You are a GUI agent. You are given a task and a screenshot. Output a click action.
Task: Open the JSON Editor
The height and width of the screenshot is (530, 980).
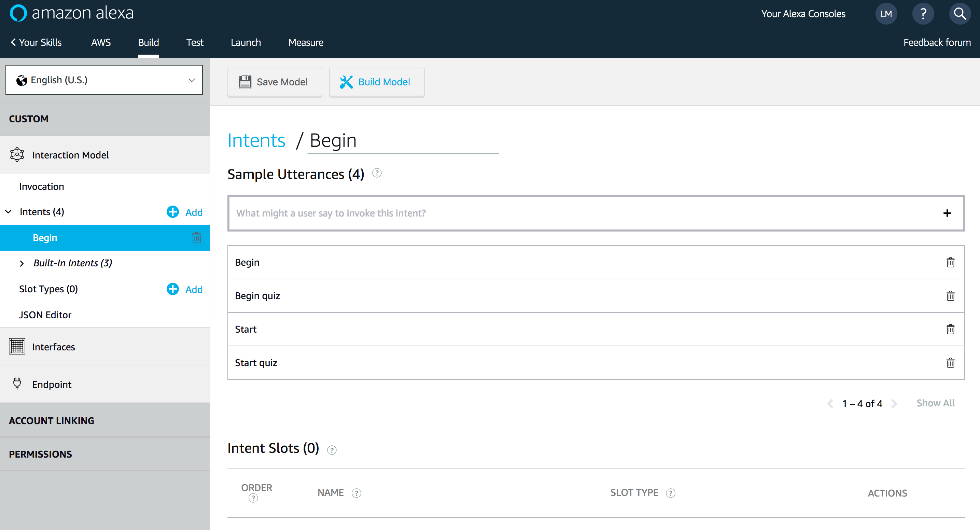[45, 315]
